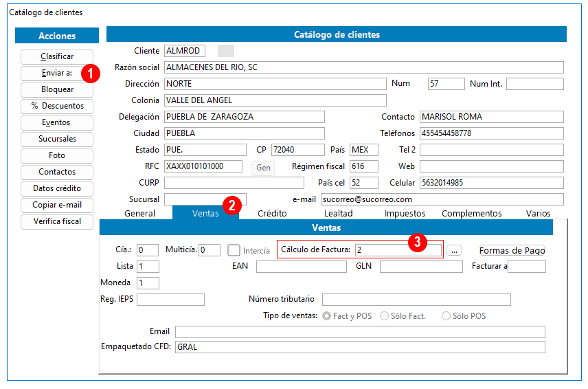
Task: Click the empty Num Int. field
Action: [x=534, y=84]
